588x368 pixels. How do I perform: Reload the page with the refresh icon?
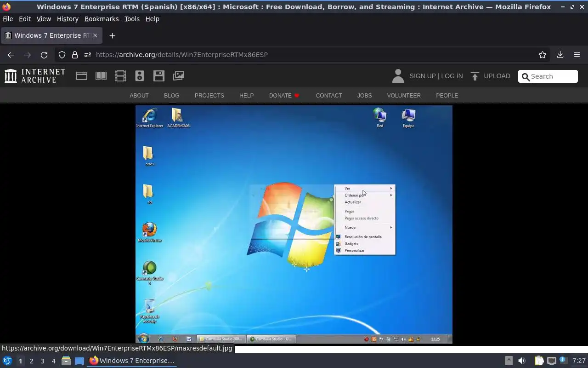[x=44, y=55]
